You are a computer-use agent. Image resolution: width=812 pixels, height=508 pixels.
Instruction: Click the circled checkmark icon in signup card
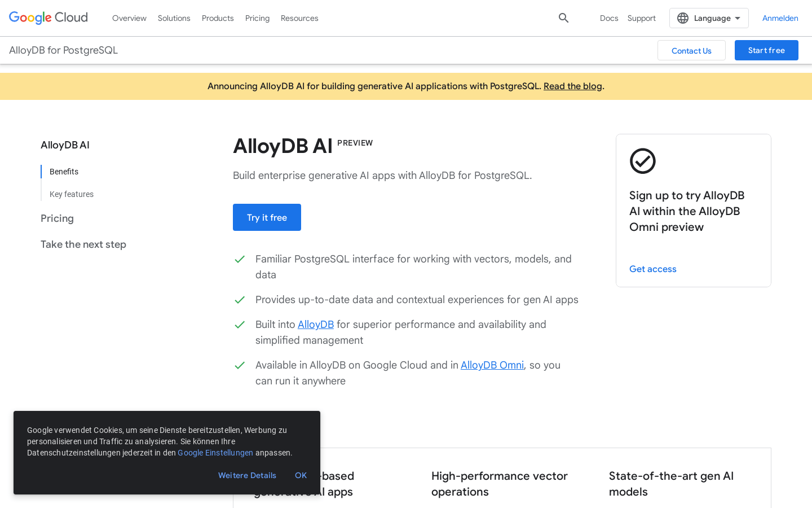(x=642, y=161)
